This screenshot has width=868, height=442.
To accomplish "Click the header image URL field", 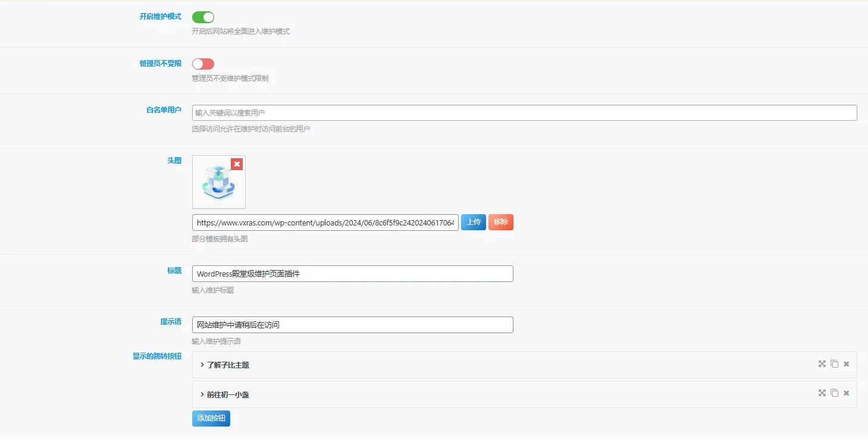I will pos(325,222).
